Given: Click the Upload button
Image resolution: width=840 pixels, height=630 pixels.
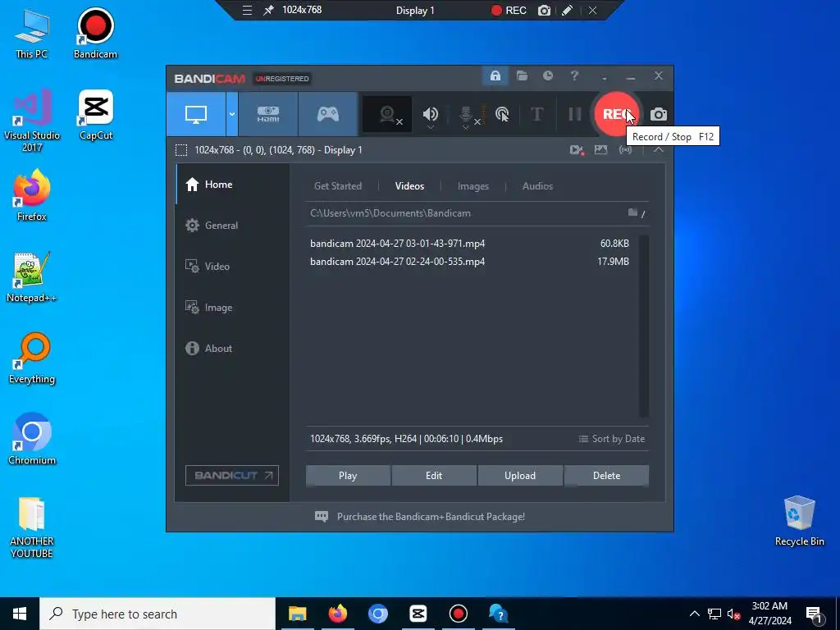Looking at the screenshot, I should tap(519, 476).
